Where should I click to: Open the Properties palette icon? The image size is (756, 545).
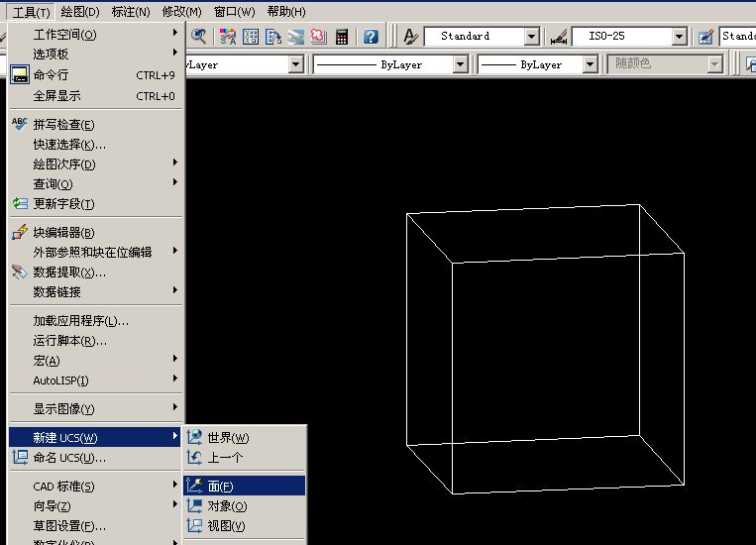pos(228,37)
